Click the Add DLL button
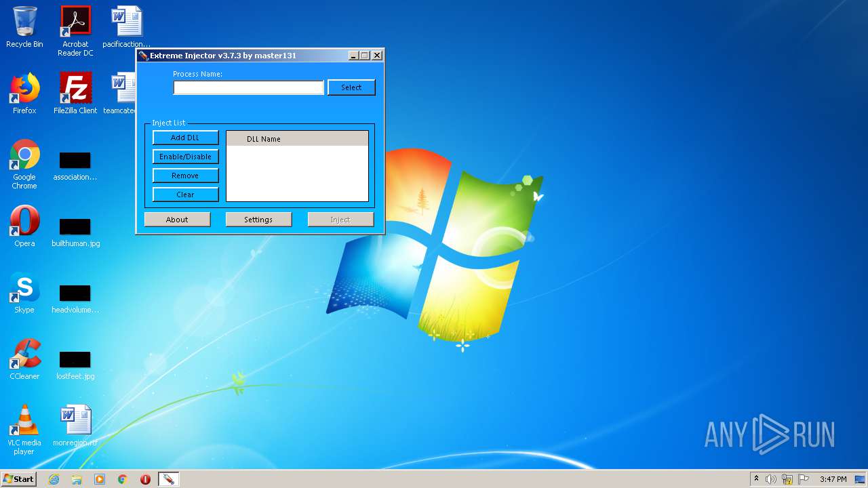 (x=185, y=138)
